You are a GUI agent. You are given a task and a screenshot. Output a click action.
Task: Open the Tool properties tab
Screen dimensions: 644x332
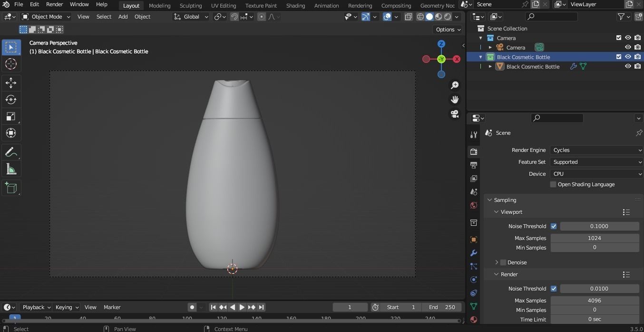473,135
